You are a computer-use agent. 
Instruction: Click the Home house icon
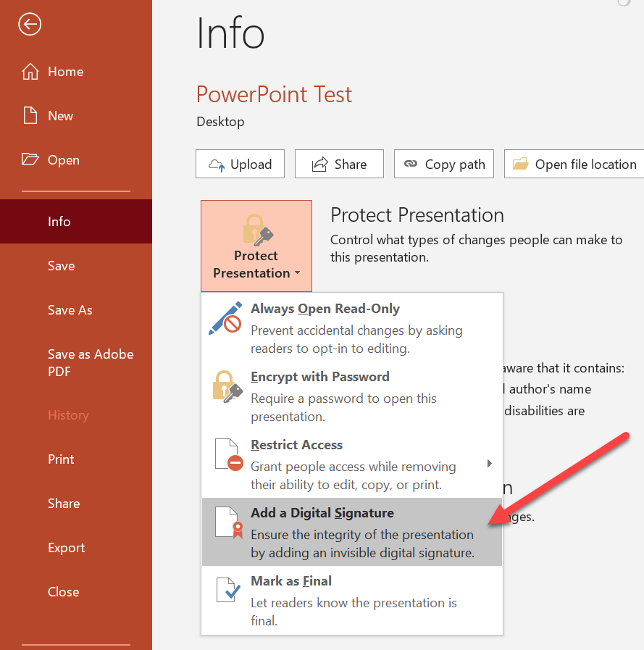(x=30, y=72)
